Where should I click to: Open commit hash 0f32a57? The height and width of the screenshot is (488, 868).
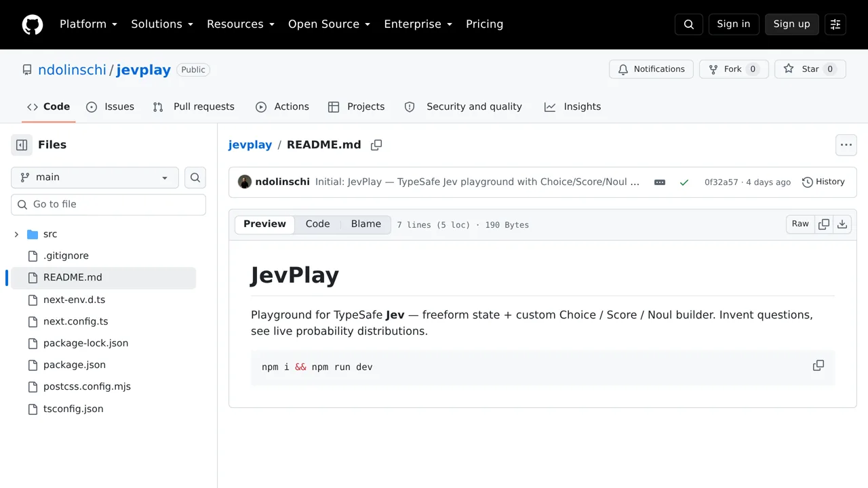722,182
